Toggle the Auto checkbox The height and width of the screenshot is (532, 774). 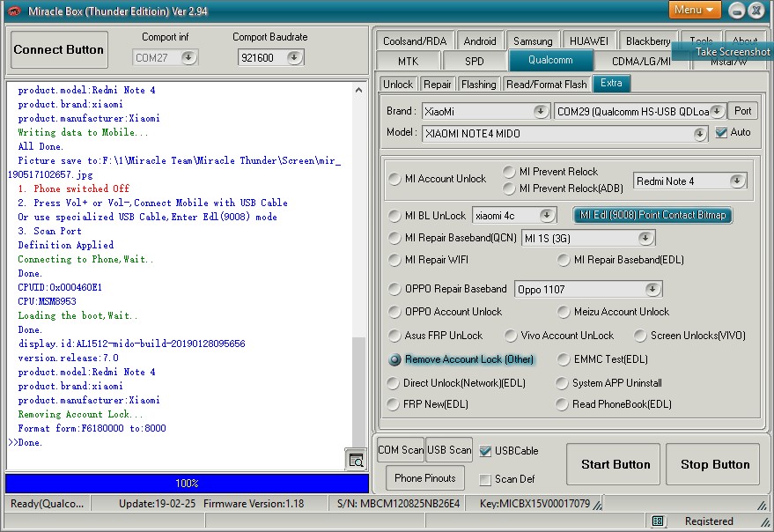[x=721, y=132]
